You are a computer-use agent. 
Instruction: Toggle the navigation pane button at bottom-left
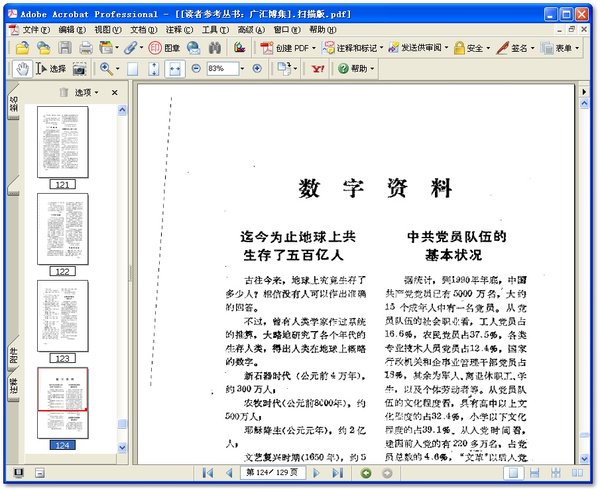pos(18,473)
